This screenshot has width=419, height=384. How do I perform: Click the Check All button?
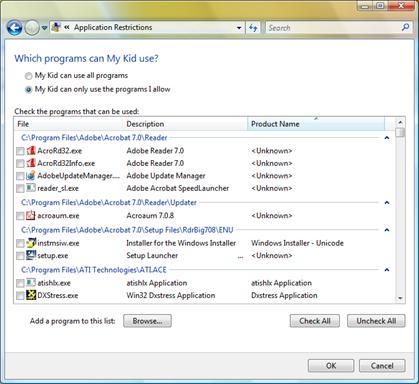315,321
